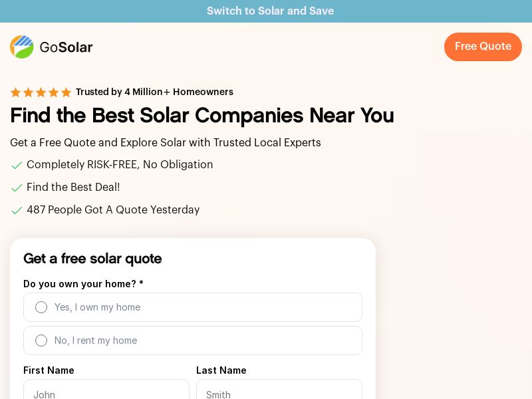Click the checkmark beside 487 People Got A Quote
Viewport: 532px width, 399px height.
coord(17,210)
